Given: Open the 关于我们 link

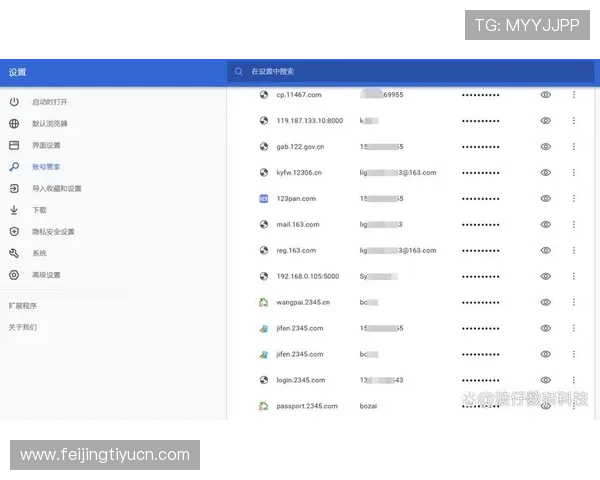Looking at the screenshot, I should click(x=23, y=327).
